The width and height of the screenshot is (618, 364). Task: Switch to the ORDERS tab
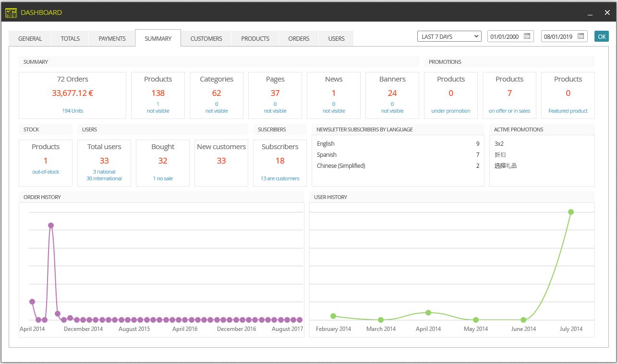299,38
